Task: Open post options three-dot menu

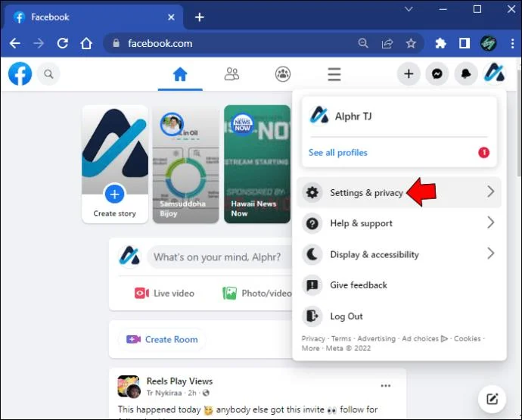Action: [x=386, y=386]
